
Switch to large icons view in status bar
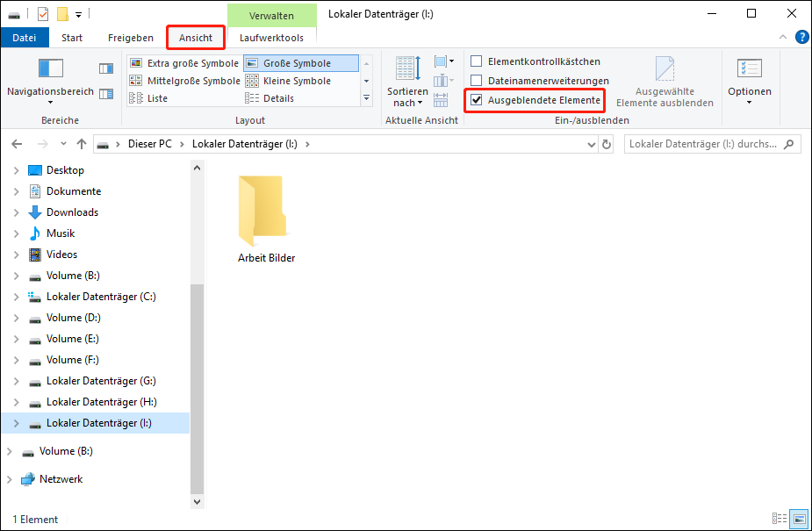[x=798, y=519]
